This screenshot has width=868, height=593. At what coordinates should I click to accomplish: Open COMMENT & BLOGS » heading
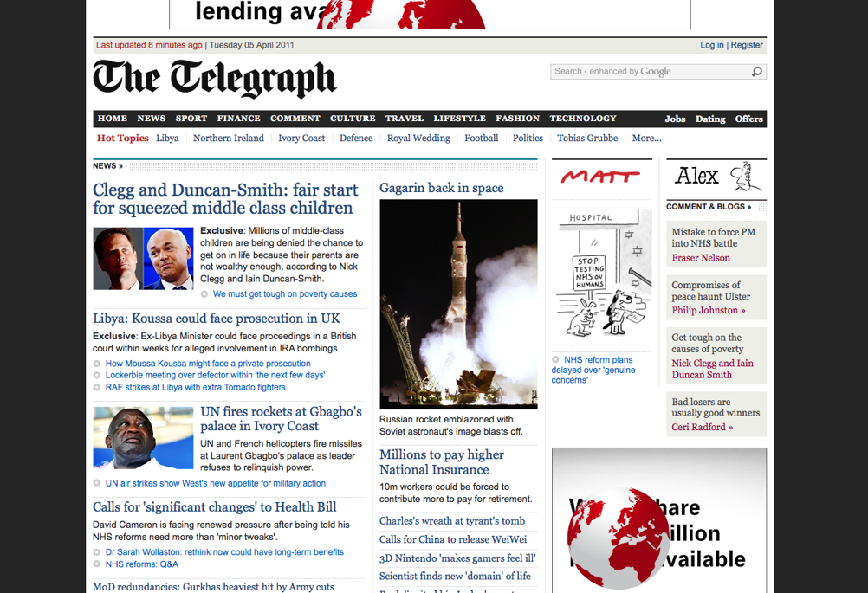(x=709, y=207)
